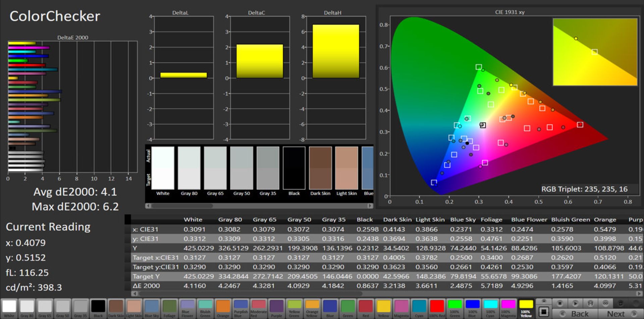Image resolution: width=644 pixels, height=319 pixels.
Task: Click the Gray 50 actual/target comparison swatch
Action: tap(241, 168)
